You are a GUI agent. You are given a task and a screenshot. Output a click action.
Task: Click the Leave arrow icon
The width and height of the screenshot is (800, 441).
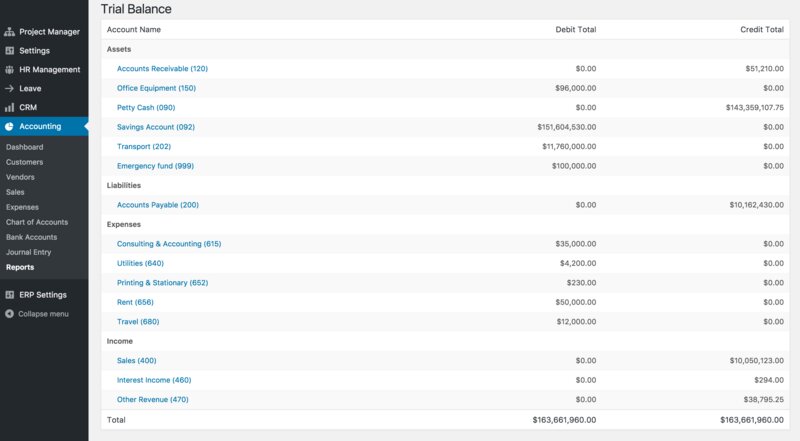[x=9, y=88]
